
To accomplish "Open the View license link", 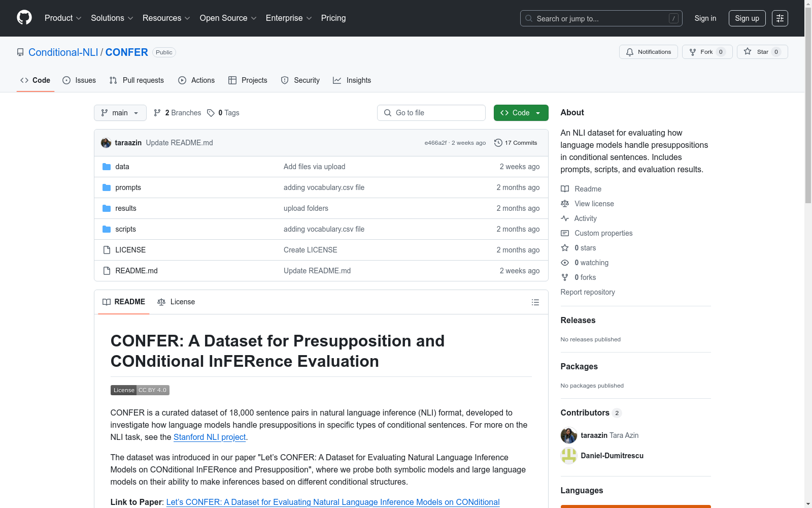I will click(x=587, y=204).
